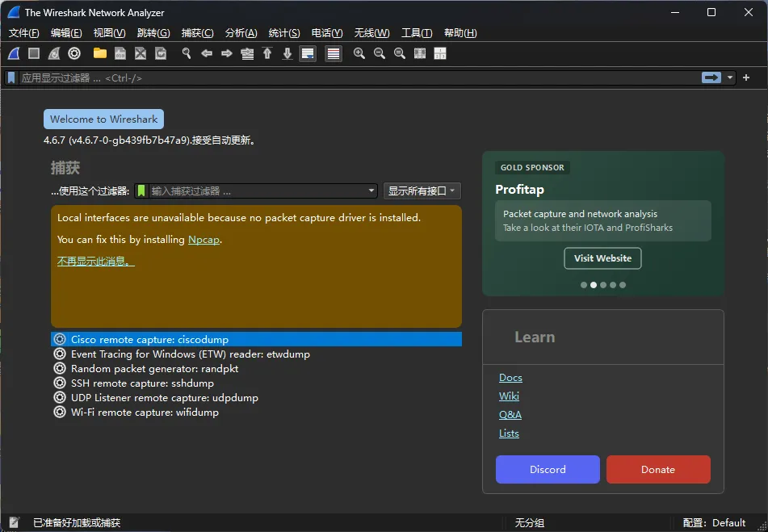Find a packet magnifier icon
768x532 pixels.
coord(186,53)
